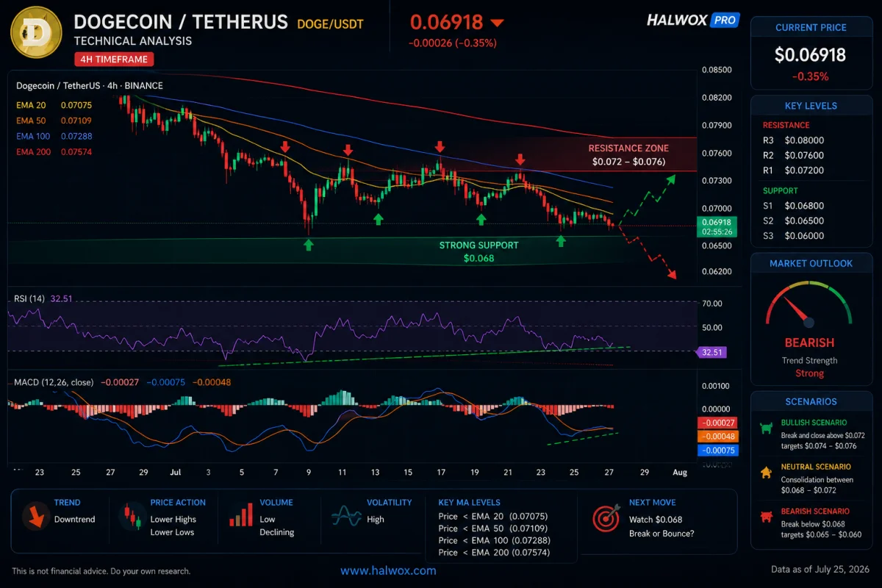The image size is (882, 588).
Task: Click the Volatility wave icon
Action: tap(345, 516)
